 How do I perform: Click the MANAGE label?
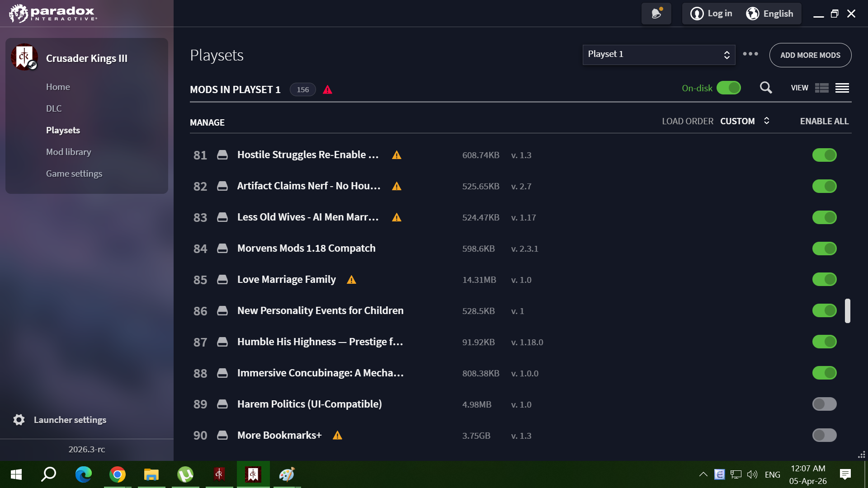pos(207,122)
